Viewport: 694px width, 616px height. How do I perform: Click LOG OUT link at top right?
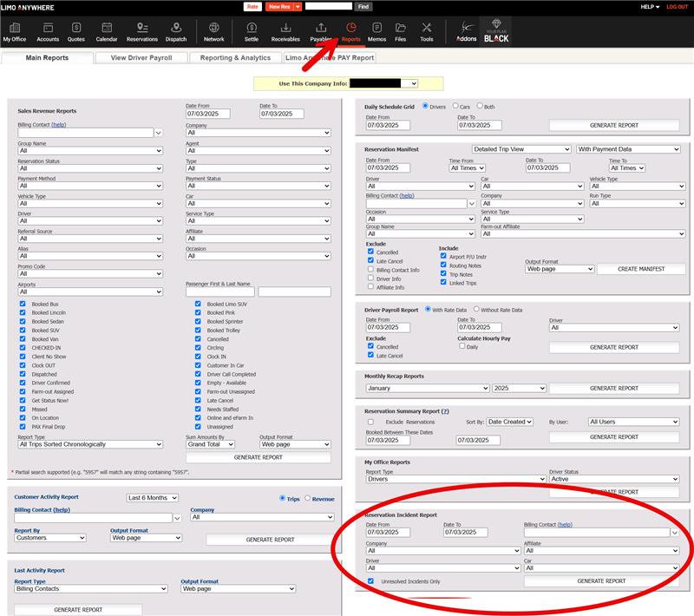pyautogui.click(x=677, y=6)
